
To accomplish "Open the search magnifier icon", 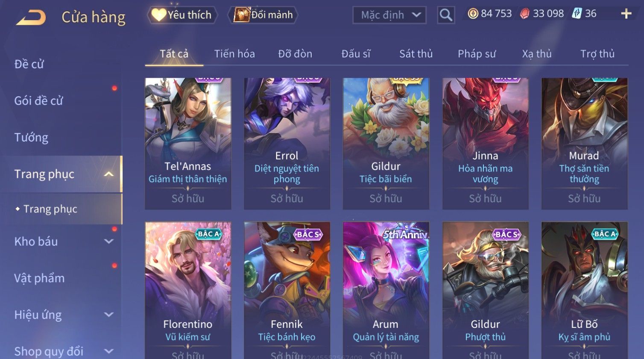I will pos(446,15).
